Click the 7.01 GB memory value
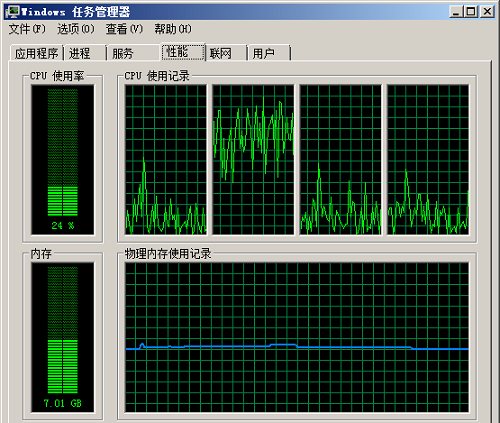 pos(63,403)
